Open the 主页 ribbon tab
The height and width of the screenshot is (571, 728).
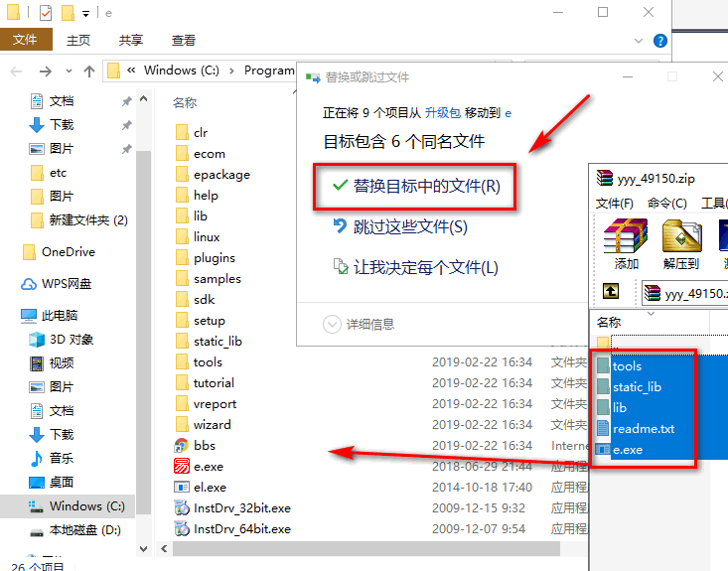tap(78, 41)
